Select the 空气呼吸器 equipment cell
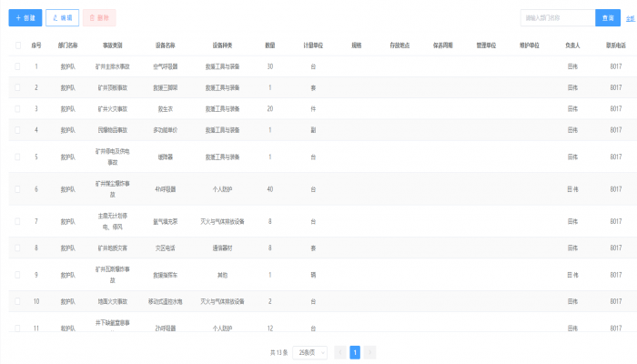This screenshot has width=637, height=364. [x=166, y=66]
